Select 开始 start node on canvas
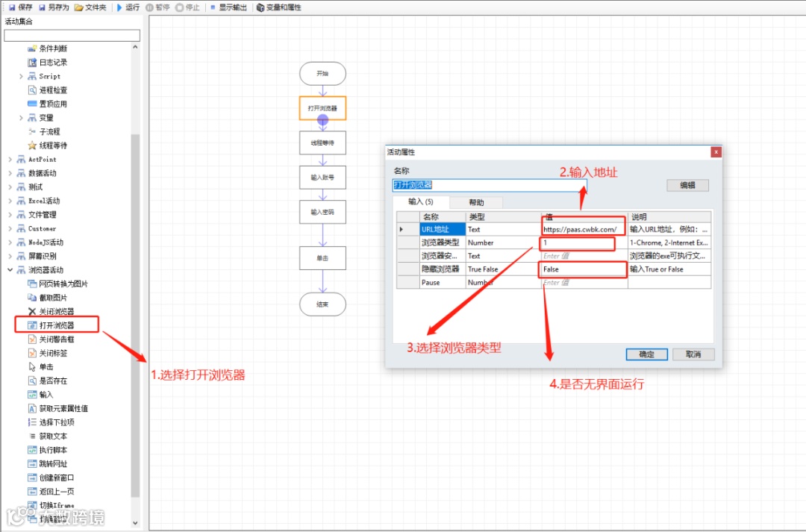This screenshot has height=532, width=806. [322, 74]
